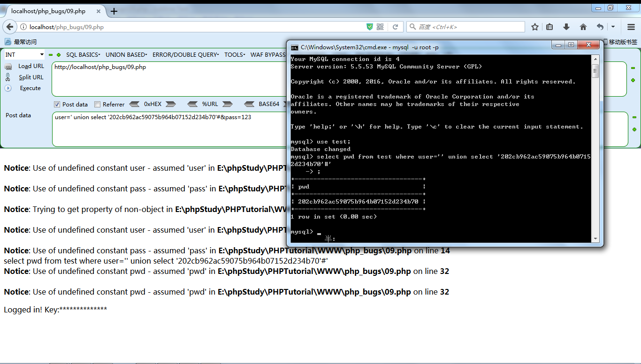Open a new tab with the plus button
The width and height of the screenshot is (641, 364).
pos(114,11)
